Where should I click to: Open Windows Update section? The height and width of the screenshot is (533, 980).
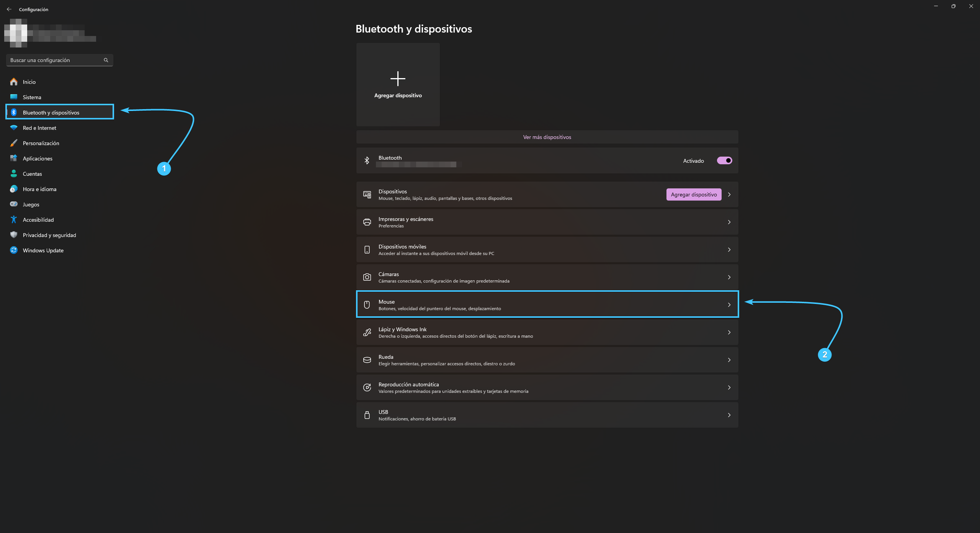(x=60, y=250)
